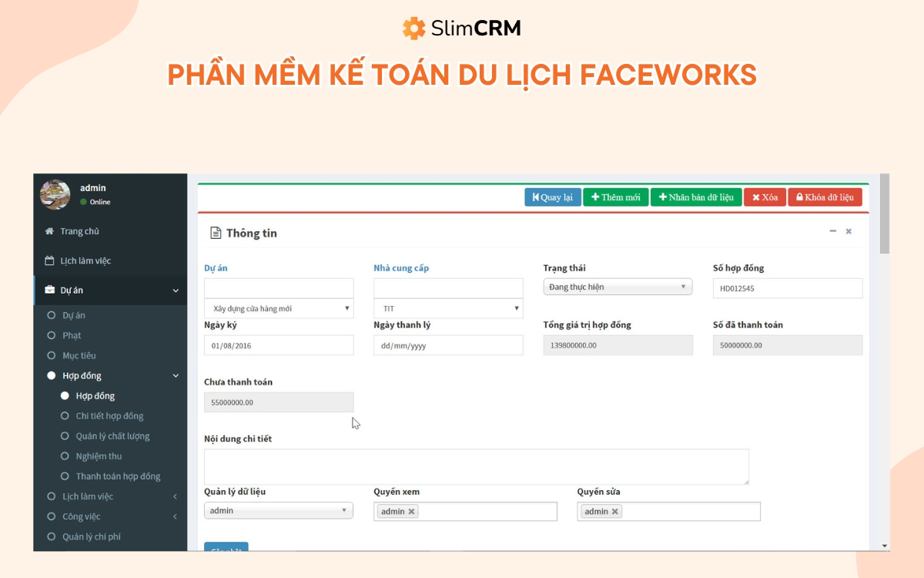The height and width of the screenshot is (578, 924).
Task: Click Khóa dữ liệu button
Action: tap(825, 197)
